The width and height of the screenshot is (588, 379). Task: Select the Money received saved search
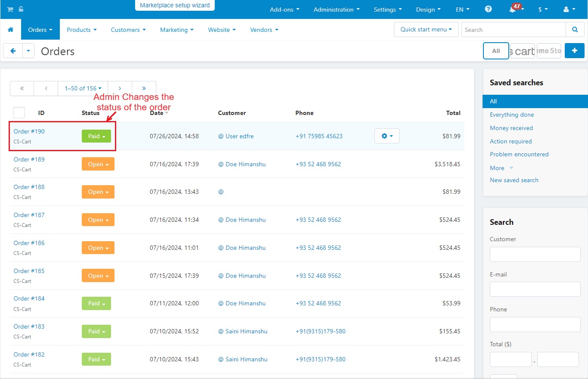[511, 128]
